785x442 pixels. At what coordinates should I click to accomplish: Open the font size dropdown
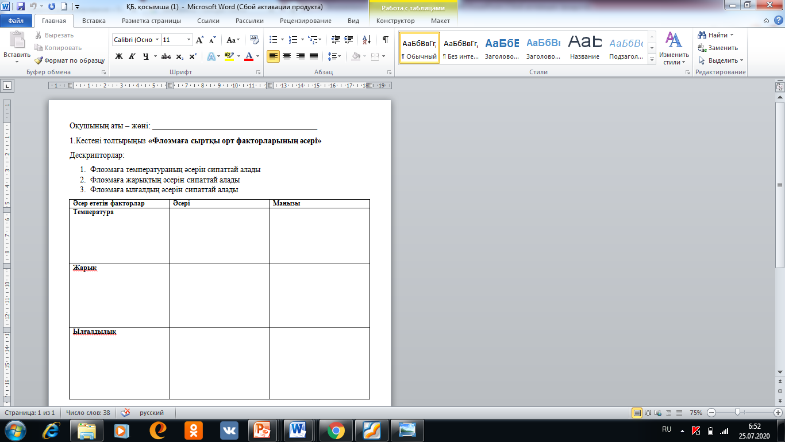point(189,40)
